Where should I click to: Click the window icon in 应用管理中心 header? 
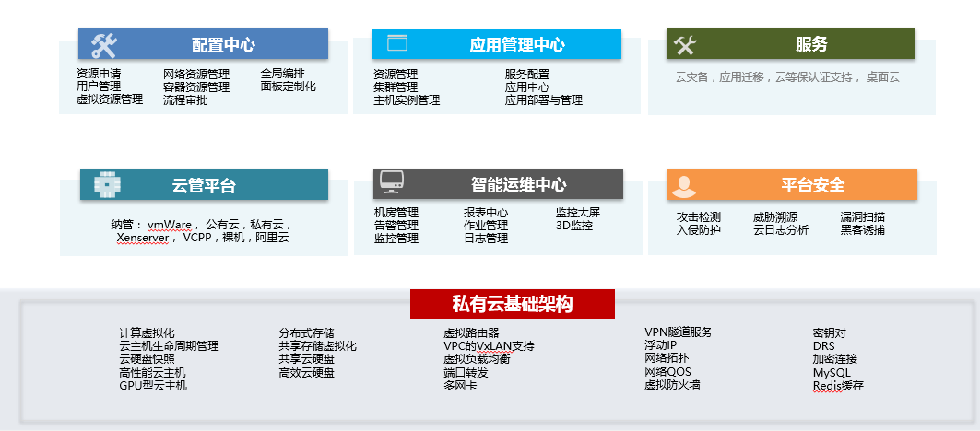coord(397,43)
